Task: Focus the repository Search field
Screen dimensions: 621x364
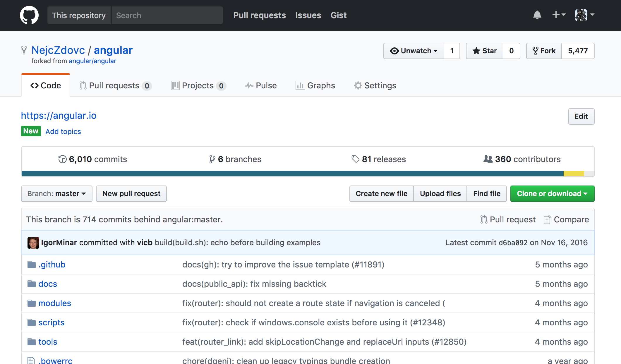Action: 167,15
